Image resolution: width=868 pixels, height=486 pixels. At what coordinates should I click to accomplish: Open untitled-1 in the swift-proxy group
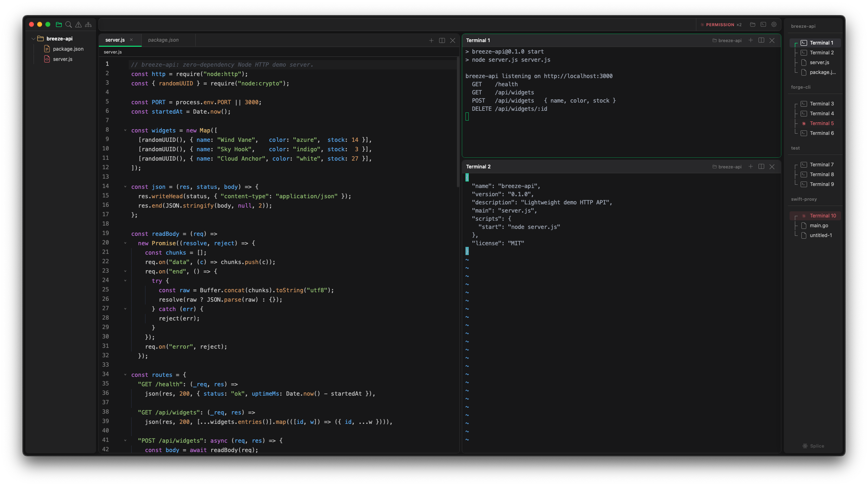pos(815,235)
